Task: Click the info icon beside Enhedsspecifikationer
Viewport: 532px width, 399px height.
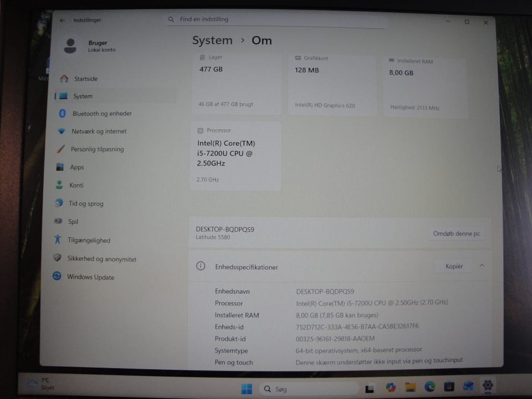Action: [201, 266]
